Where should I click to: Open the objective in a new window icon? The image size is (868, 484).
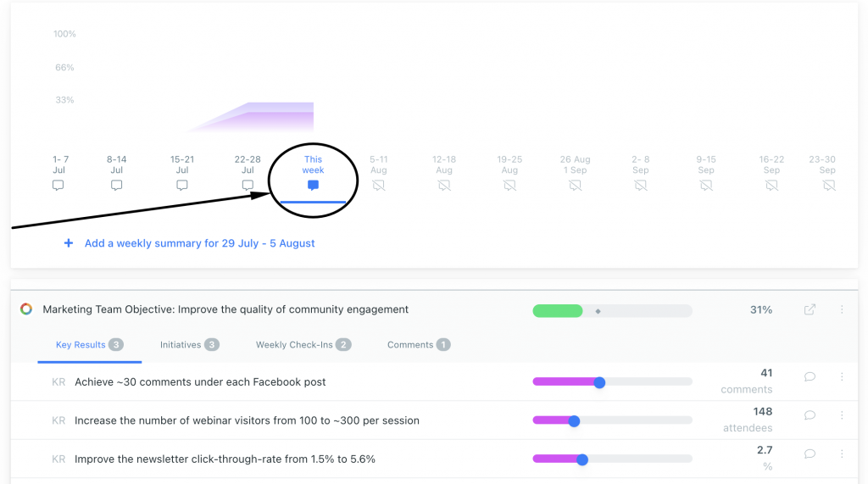pos(810,309)
